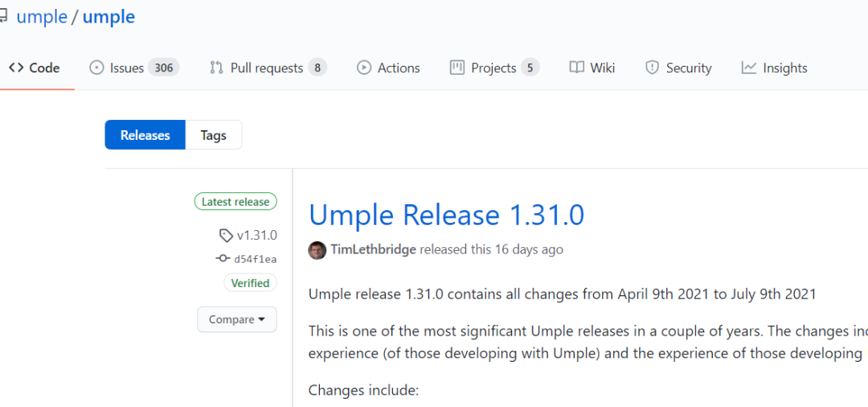Open the Pull requests tab
The width and height of the screenshot is (868, 407).
tap(268, 68)
